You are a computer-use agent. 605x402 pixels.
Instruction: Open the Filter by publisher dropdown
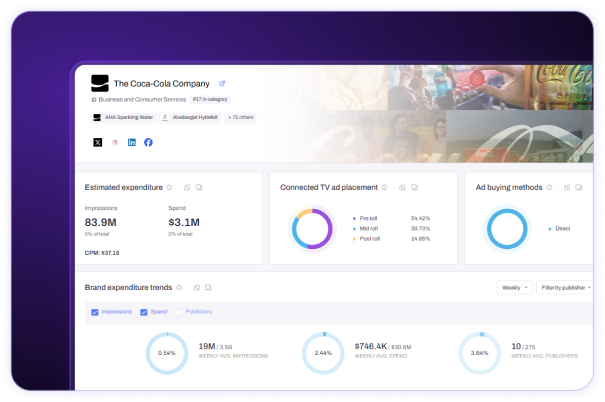coord(564,287)
